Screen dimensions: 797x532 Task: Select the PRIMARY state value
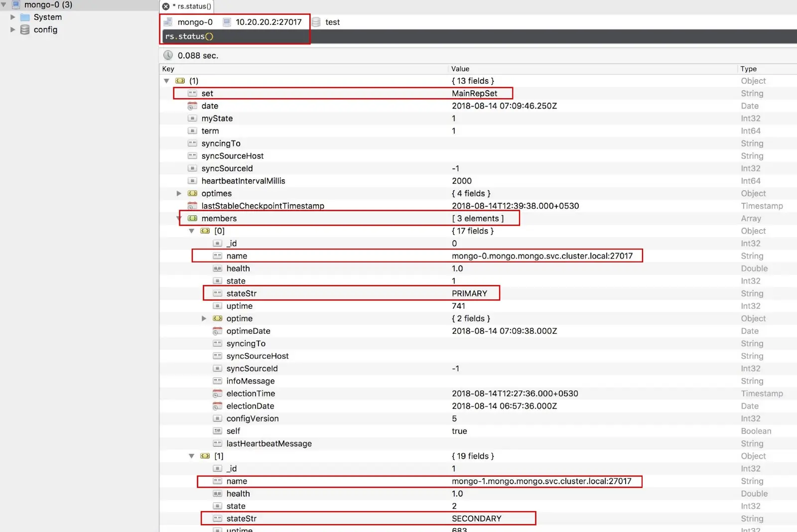(469, 293)
